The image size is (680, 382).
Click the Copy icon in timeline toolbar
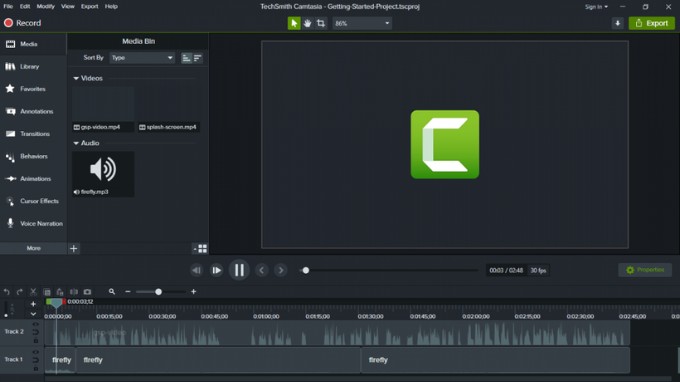pyautogui.click(x=47, y=292)
